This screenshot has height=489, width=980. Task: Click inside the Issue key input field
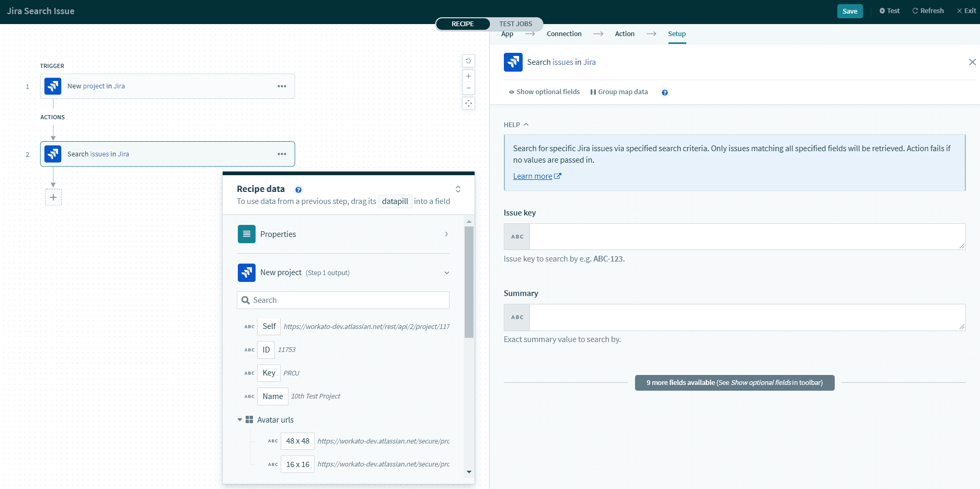[732, 236]
